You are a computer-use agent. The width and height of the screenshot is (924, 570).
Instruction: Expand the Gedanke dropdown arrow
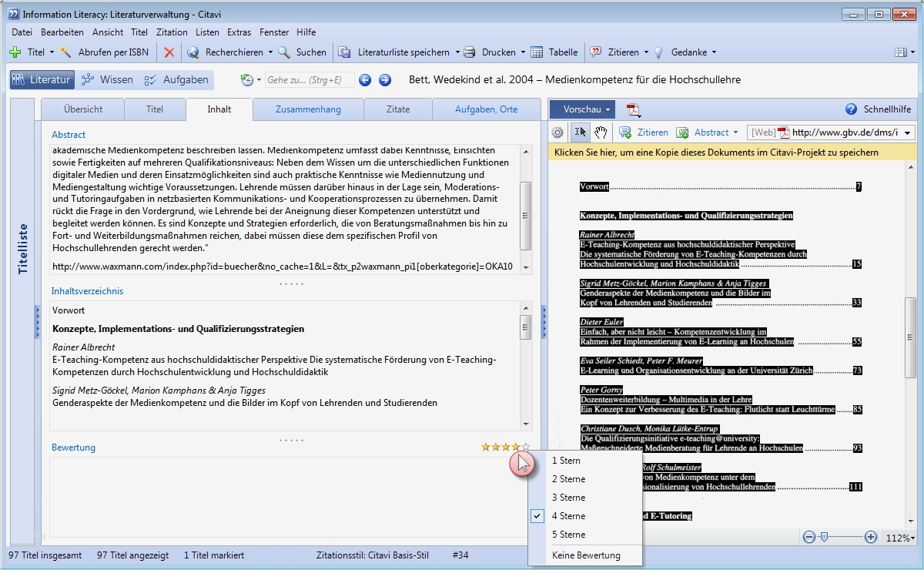(714, 52)
